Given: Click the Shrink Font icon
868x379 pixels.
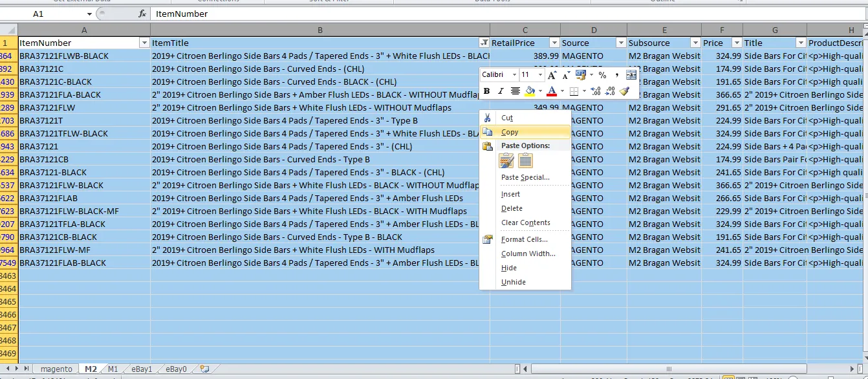Looking at the screenshot, I should [x=565, y=75].
